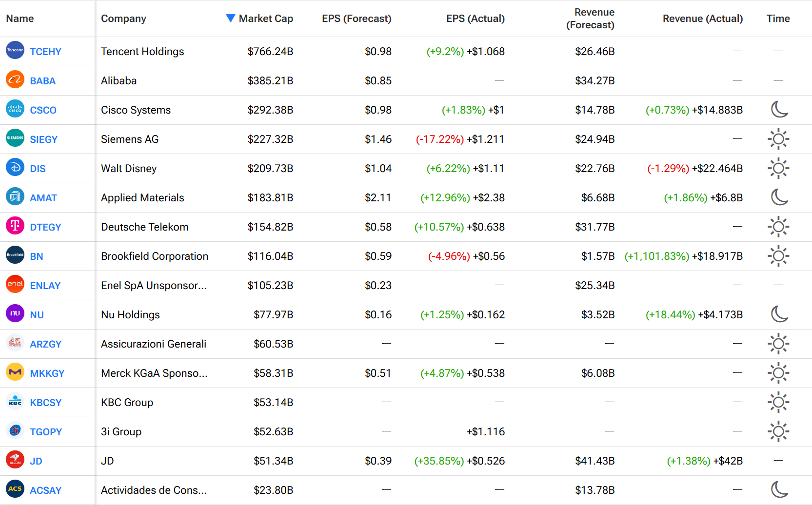Click the $766.24B market cap cell
Image resolution: width=812 pixels, height=505 pixels.
[270, 52]
